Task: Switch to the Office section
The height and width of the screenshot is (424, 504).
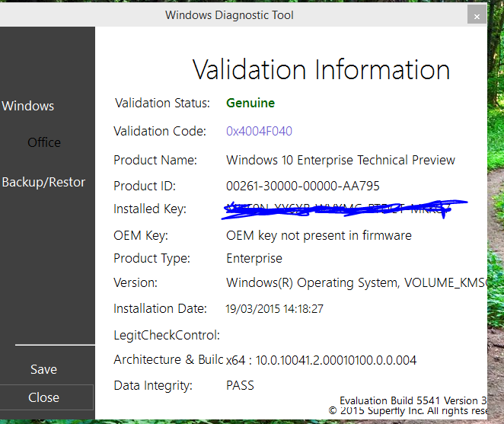Action: (x=44, y=142)
